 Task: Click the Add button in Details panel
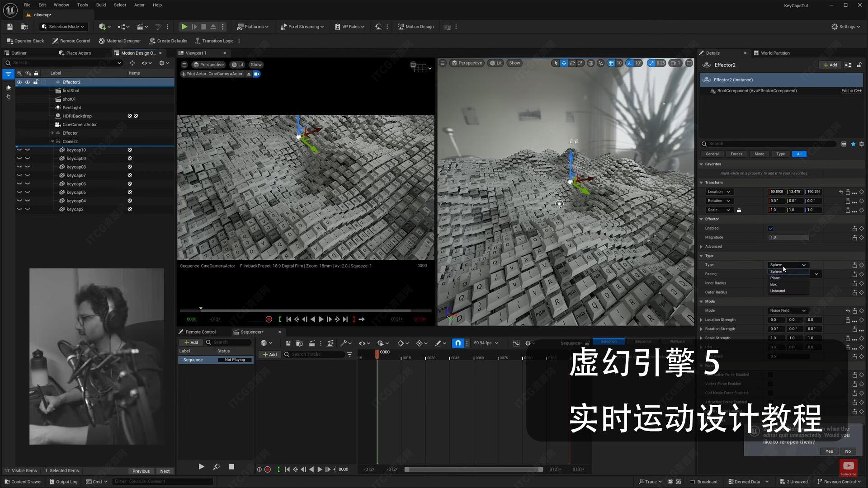[x=830, y=65]
